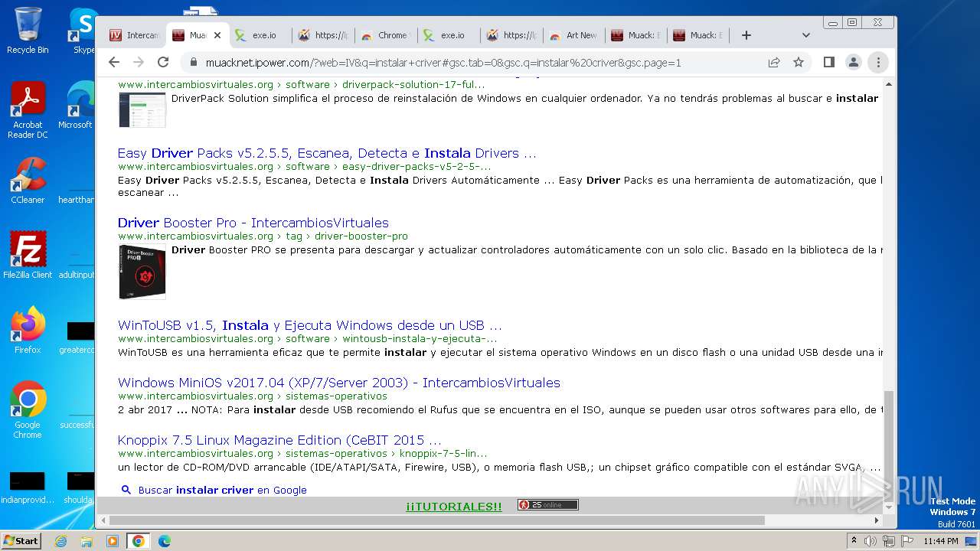Click the search magnifier icon beside Buscar

pos(126,490)
